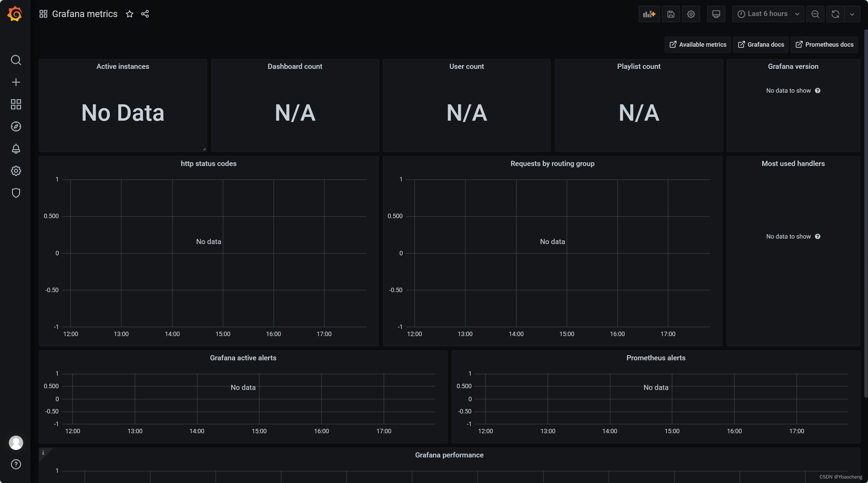
Task: Open the Last 6 hours time picker
Action: click(x=768, y=14)
